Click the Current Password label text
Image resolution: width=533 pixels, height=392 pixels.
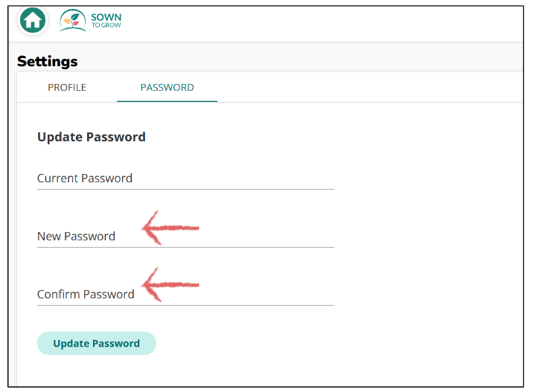click(85, 179)
